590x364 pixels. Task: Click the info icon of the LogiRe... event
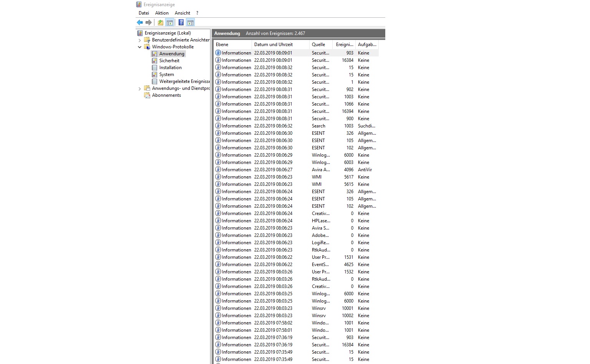tap(218, 242)
